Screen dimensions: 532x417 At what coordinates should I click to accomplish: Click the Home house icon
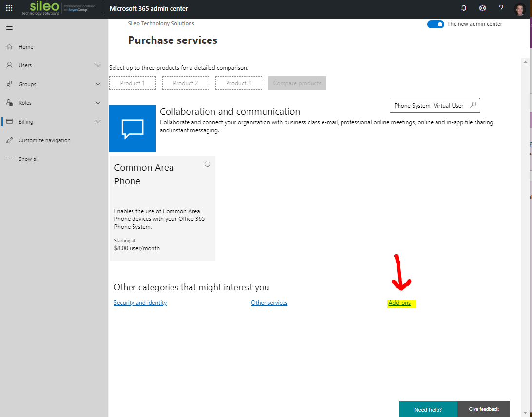coord(10,47)
